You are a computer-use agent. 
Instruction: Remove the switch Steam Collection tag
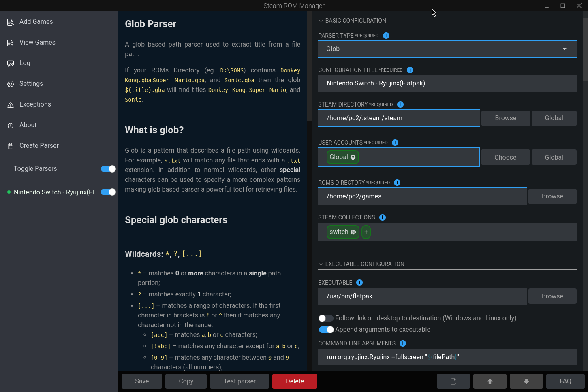click(353, 232)
